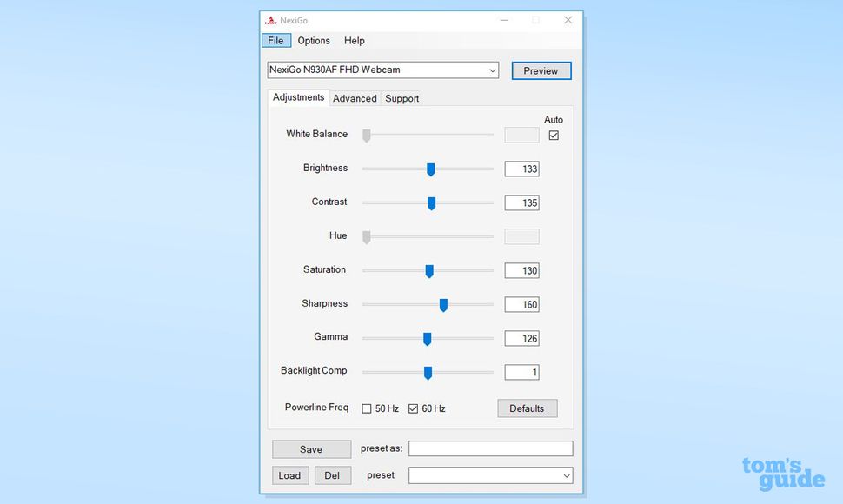Click the Sharpness value field showing 160
This screenshot has width=843, height=504.
click(521, 304)
